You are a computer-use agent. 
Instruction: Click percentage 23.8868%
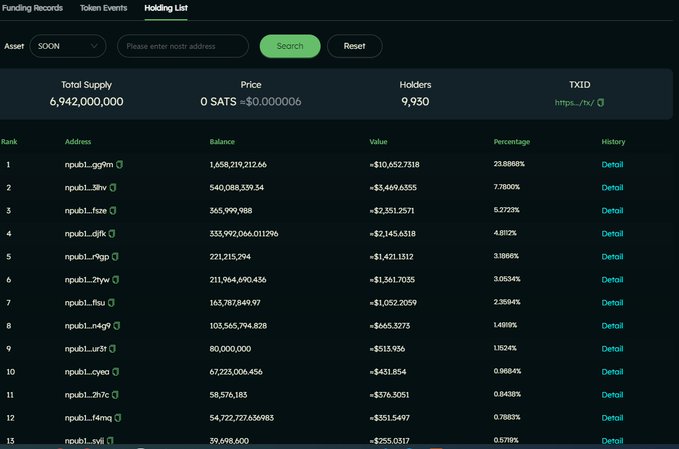tap(509, 164)
